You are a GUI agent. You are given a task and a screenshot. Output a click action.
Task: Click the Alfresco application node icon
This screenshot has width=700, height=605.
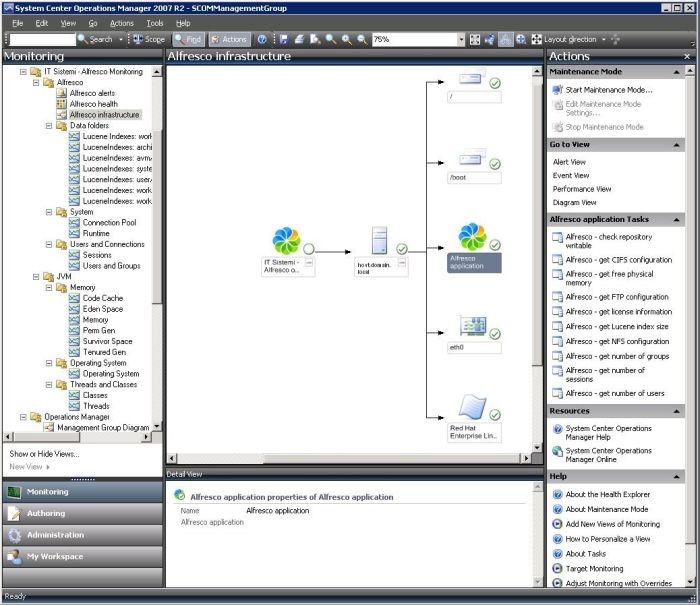click(x=471, y=238)
